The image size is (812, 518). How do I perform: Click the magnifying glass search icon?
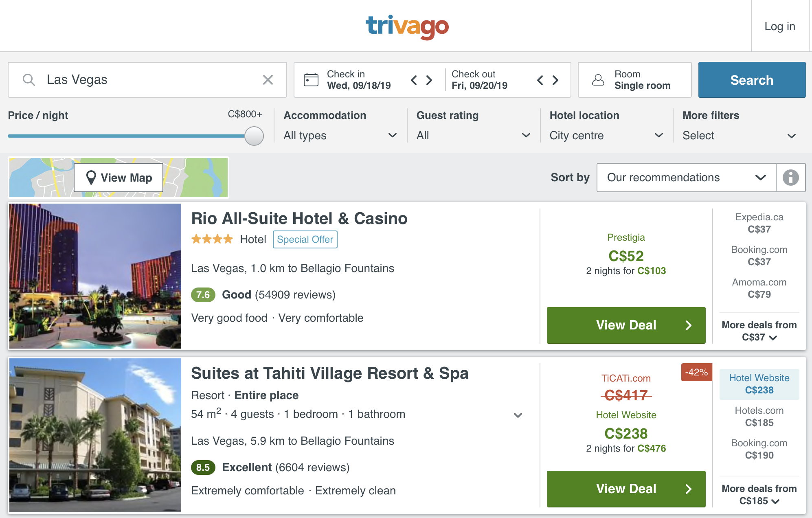click(29, 79)
